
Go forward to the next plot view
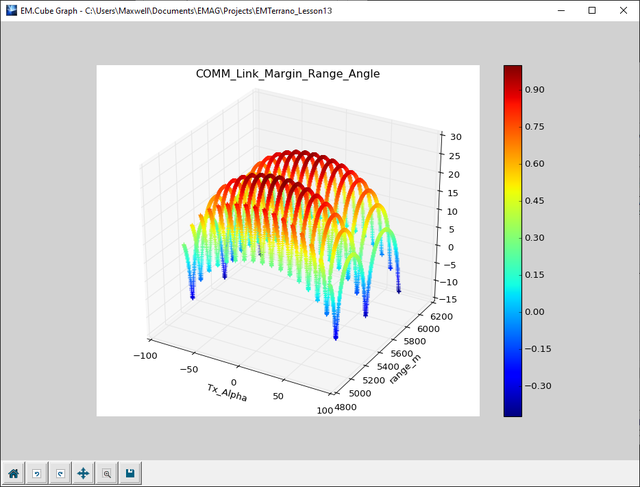(x=59, y=474)
